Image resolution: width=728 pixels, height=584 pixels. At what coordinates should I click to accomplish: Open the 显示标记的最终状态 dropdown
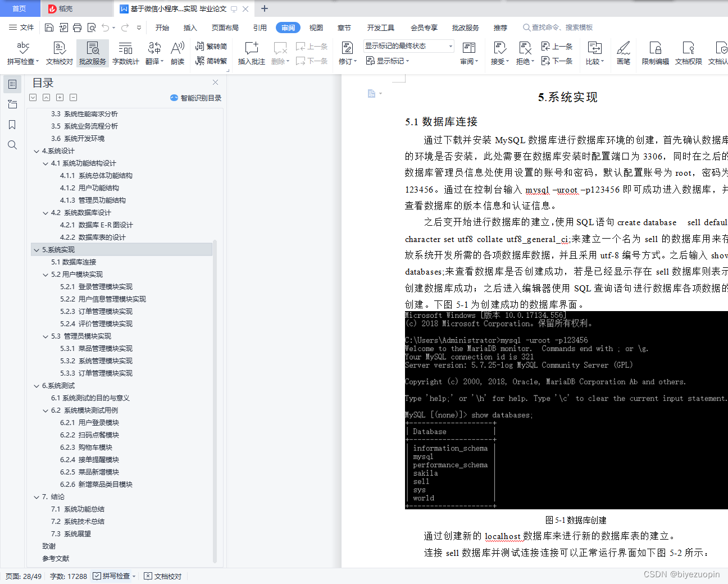click(x=408, y=46)
